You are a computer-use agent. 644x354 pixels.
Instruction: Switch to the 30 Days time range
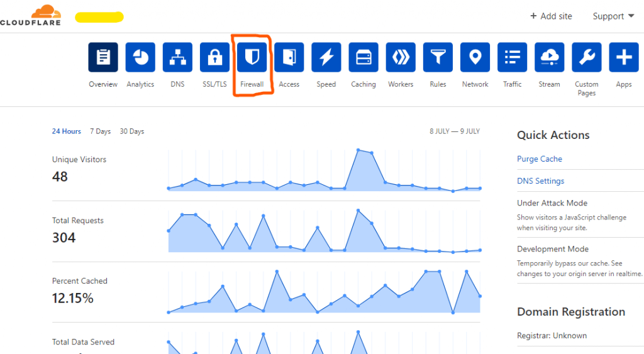[131, 131]
